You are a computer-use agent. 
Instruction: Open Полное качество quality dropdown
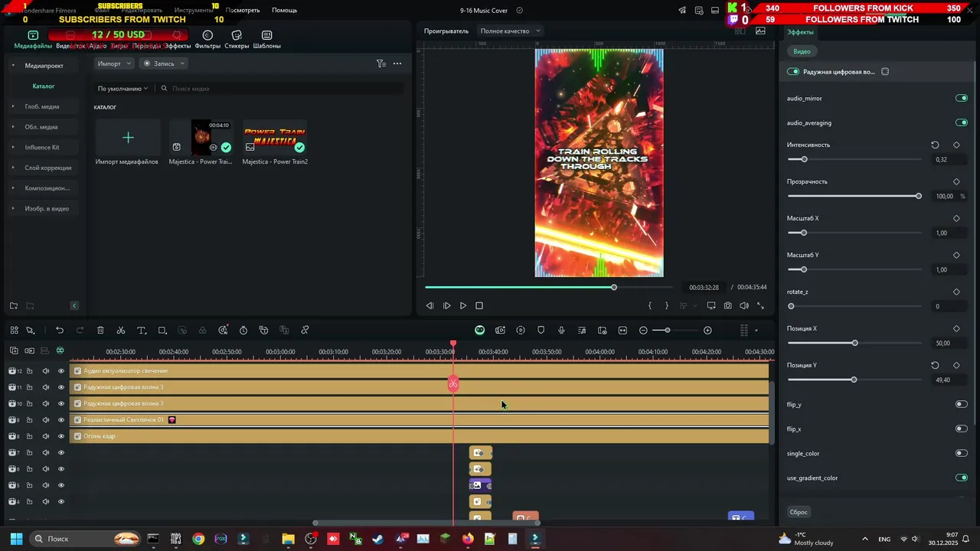click(x=510, y=31)
